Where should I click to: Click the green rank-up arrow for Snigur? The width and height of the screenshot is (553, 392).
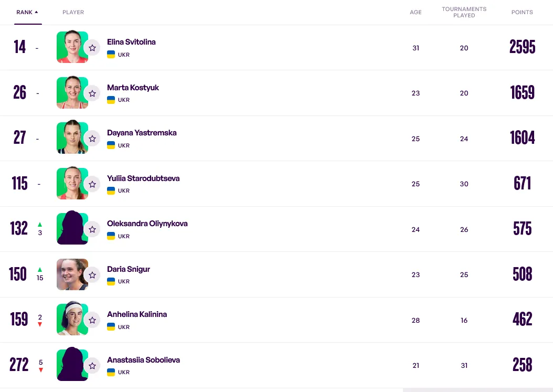coord(40,270)
